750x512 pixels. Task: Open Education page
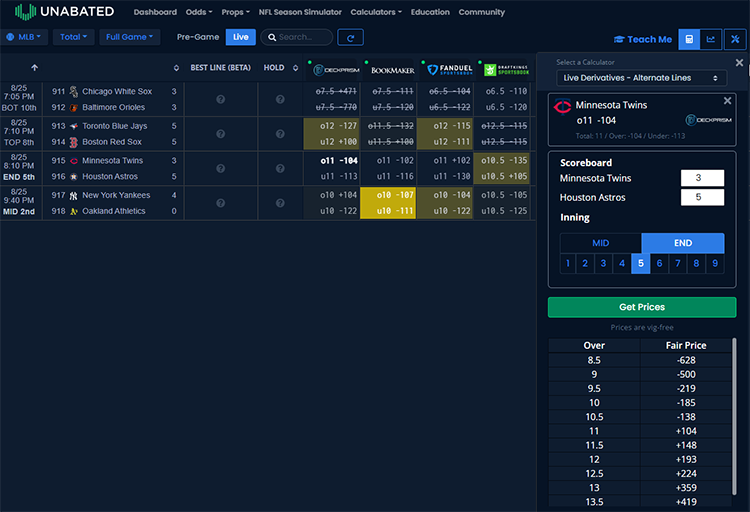coord(430,12)
